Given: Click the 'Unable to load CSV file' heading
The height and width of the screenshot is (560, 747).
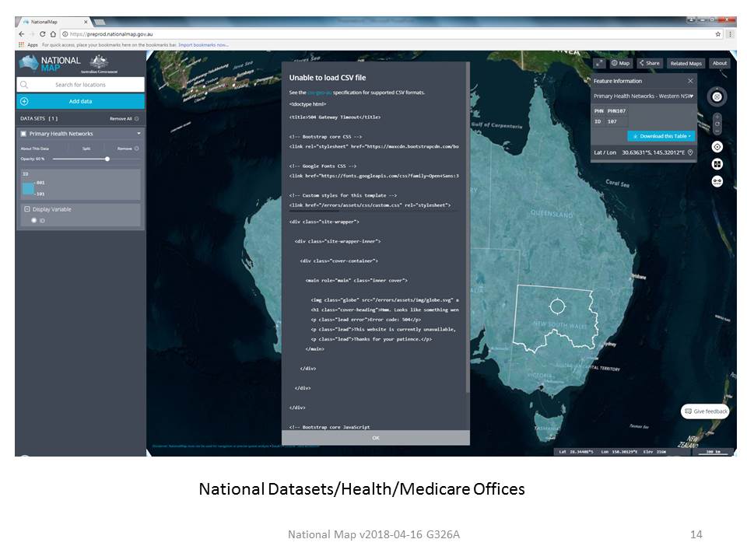Looking at the screenshot, I should (328, 78).
